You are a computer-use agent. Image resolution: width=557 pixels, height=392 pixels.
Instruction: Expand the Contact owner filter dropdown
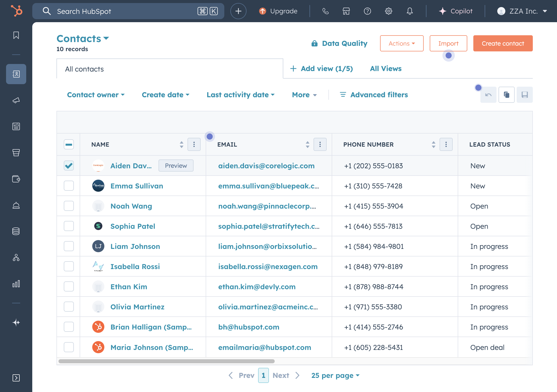(96, 95)
